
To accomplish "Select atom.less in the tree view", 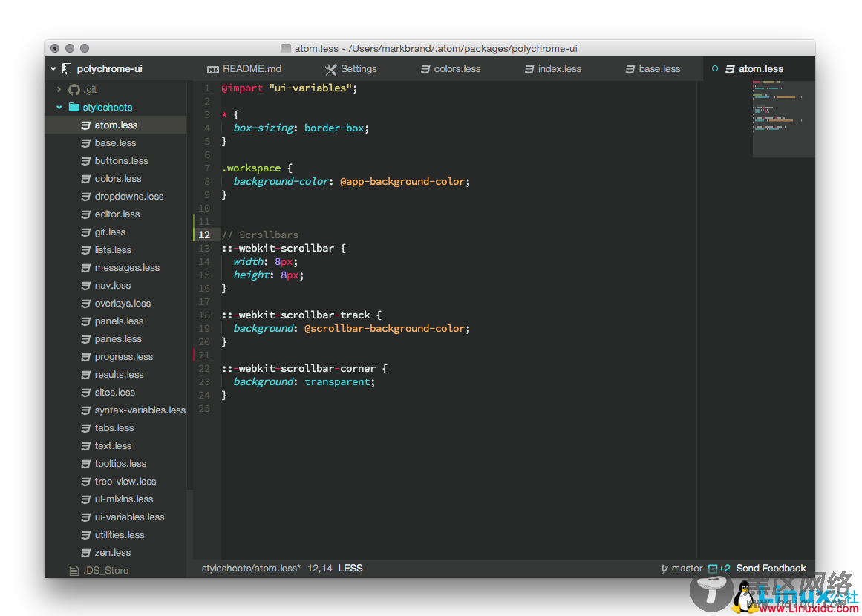I will point(116,125).
